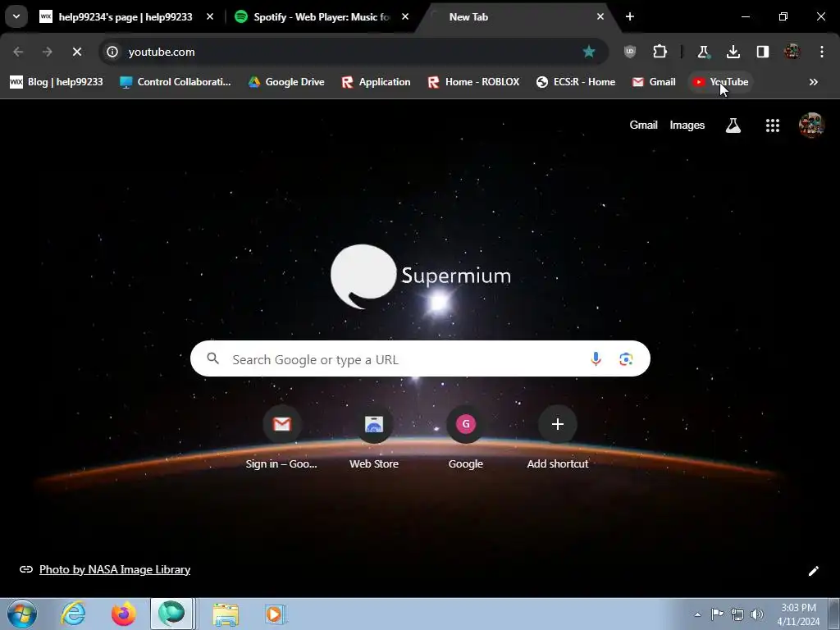Image resolution: width=840 pixels, height=630 pixels.
Task: Open the Control Collaborati... bookmark
Action: (x=176, y=82)
